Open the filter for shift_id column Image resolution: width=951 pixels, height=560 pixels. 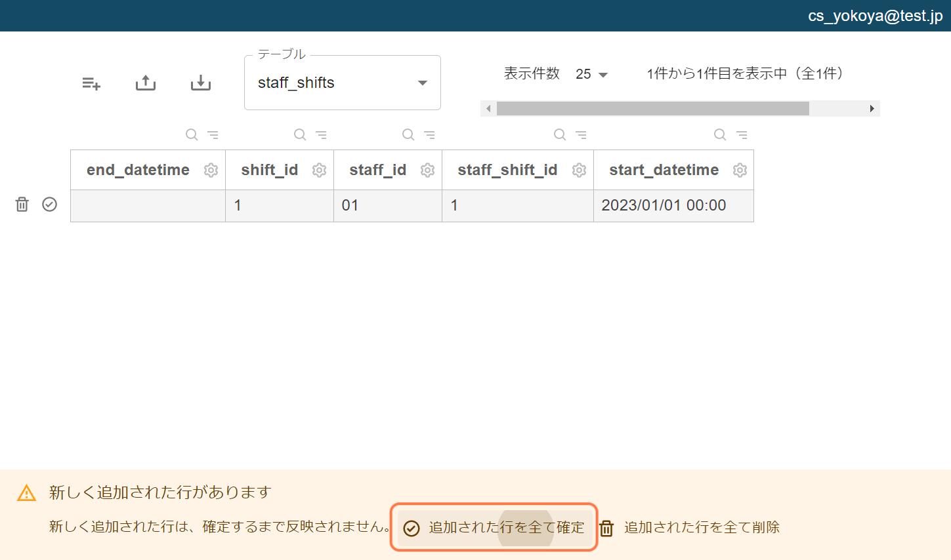coord(321,134)
